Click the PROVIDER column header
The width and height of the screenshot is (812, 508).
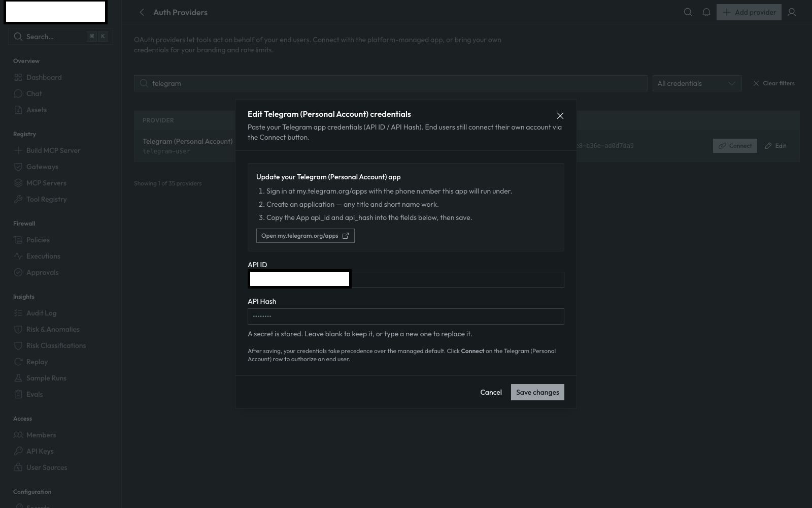coord(158,120)
